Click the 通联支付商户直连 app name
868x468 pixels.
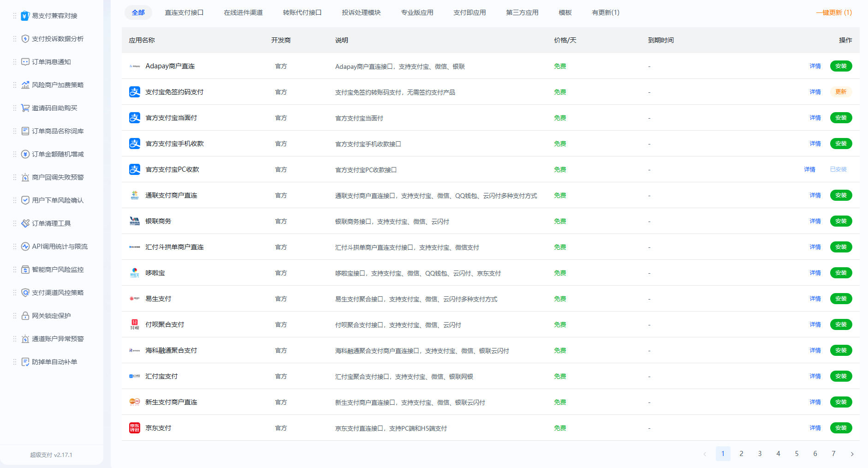171,195
